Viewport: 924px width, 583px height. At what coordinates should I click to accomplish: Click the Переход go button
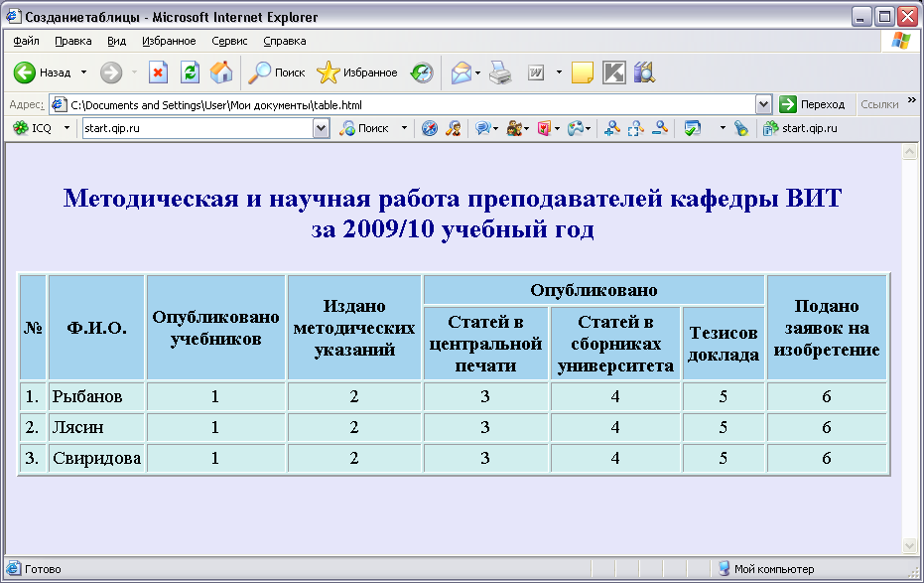812,104
